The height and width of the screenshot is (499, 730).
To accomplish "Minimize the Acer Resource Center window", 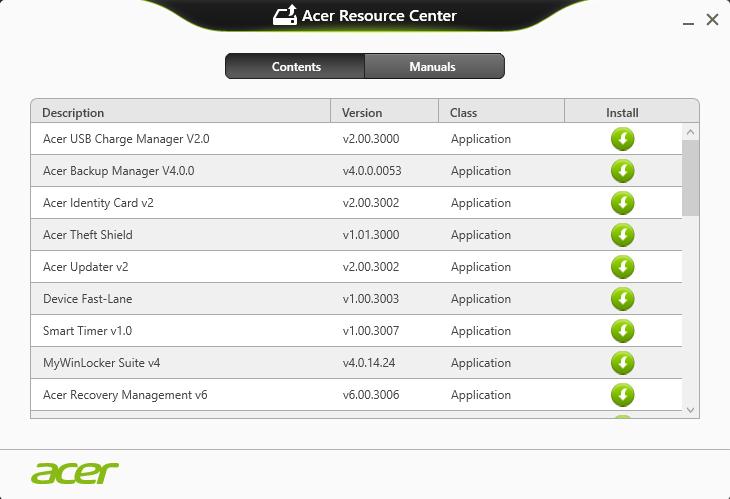I will [689, 23].
